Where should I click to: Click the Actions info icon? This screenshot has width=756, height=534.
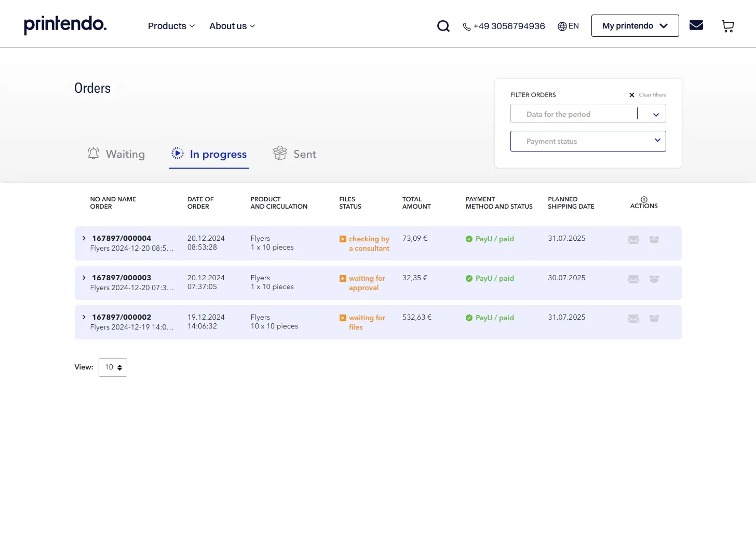(644, 199)
